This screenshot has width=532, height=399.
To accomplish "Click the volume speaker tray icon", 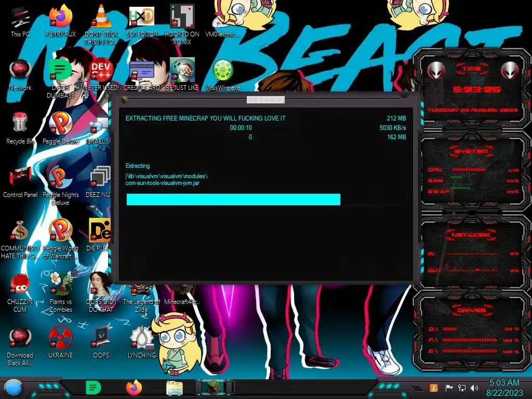I will tap(474, 388).
